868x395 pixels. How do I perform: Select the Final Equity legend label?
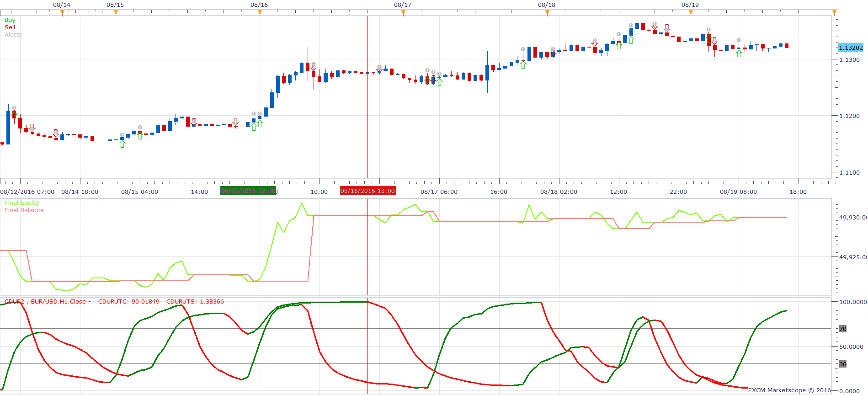pyautogui.click(x=21, y=203)
